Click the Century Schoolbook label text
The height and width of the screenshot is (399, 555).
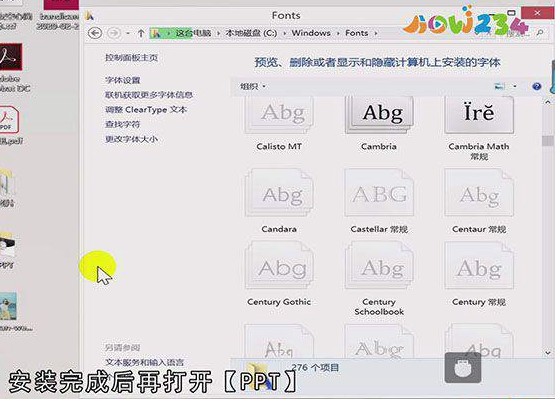(x=379, y=307)
